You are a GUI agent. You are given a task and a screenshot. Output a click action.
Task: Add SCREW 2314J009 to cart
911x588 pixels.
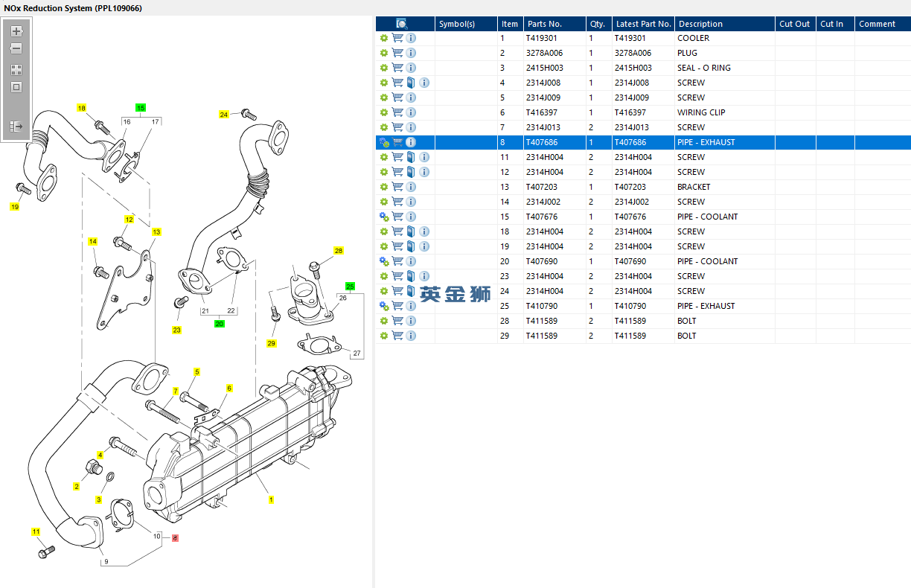coord(397,98)
